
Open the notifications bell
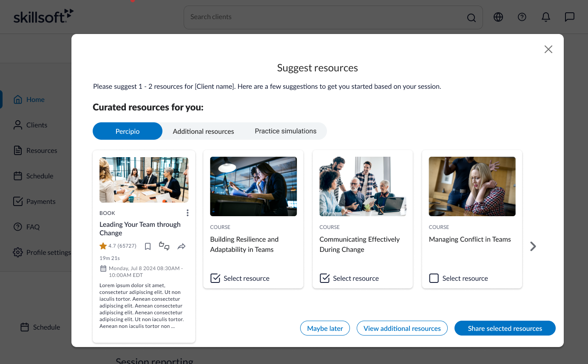[546, 17]
